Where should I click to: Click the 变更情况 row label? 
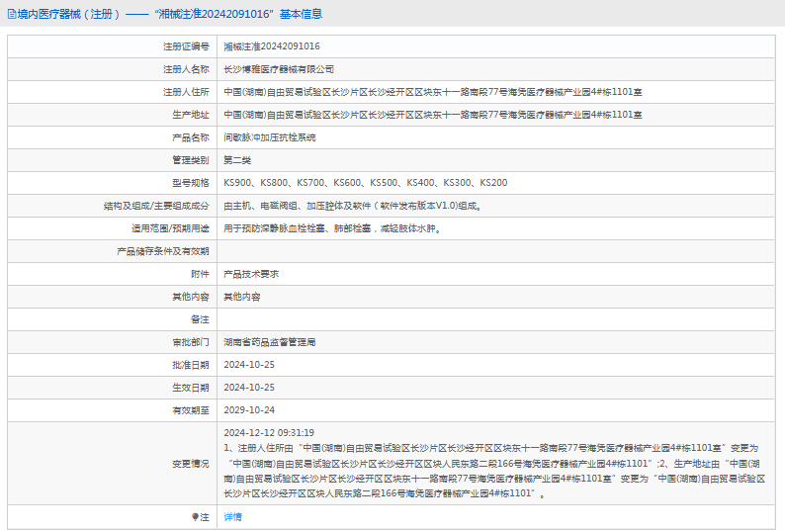(191, 464)
